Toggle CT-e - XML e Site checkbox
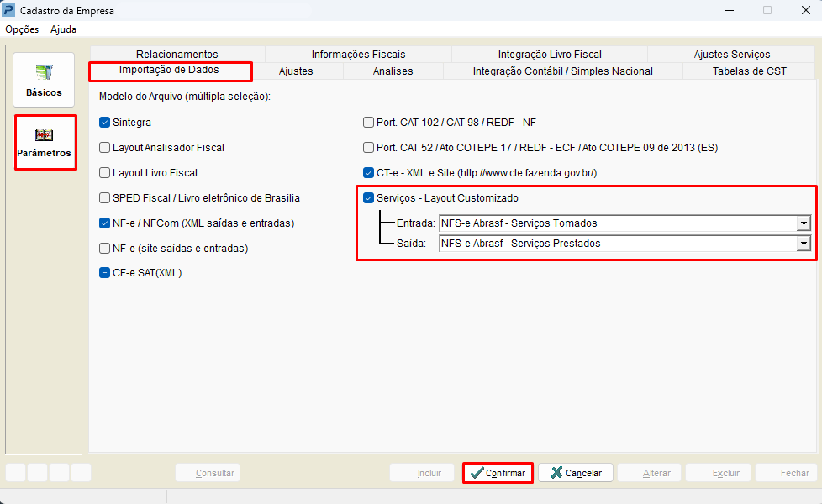 368,173
